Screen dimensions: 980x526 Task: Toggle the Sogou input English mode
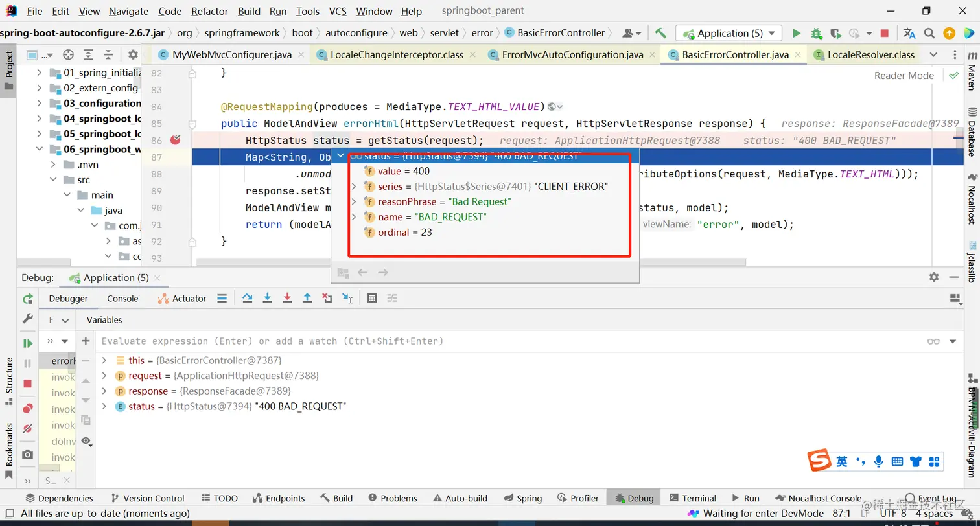841,461
